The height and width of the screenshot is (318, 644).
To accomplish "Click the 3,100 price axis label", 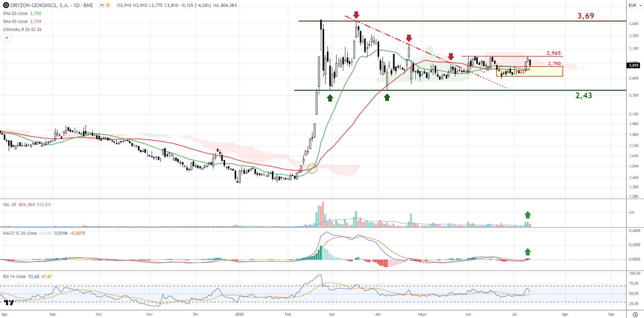I will click(634, 49).
